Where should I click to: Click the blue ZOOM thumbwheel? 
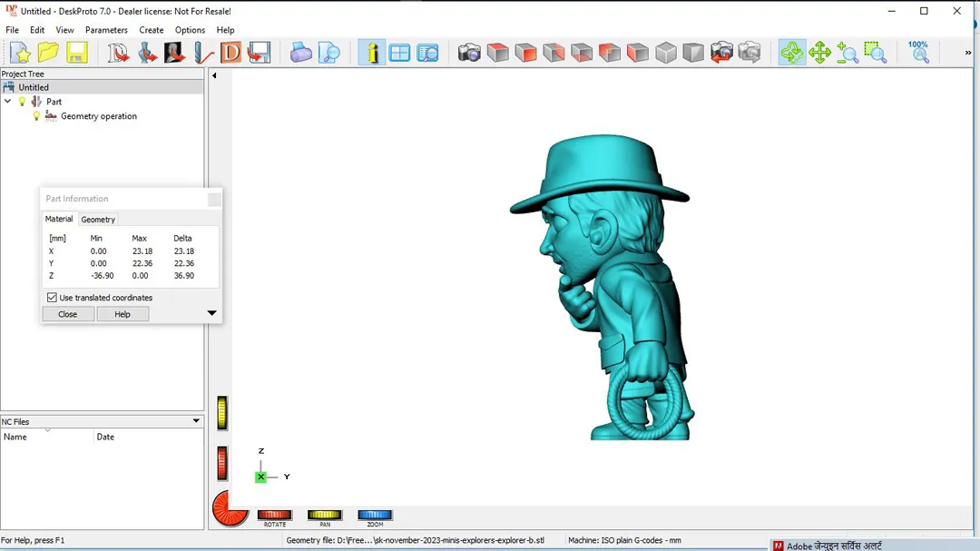(375, 516)
